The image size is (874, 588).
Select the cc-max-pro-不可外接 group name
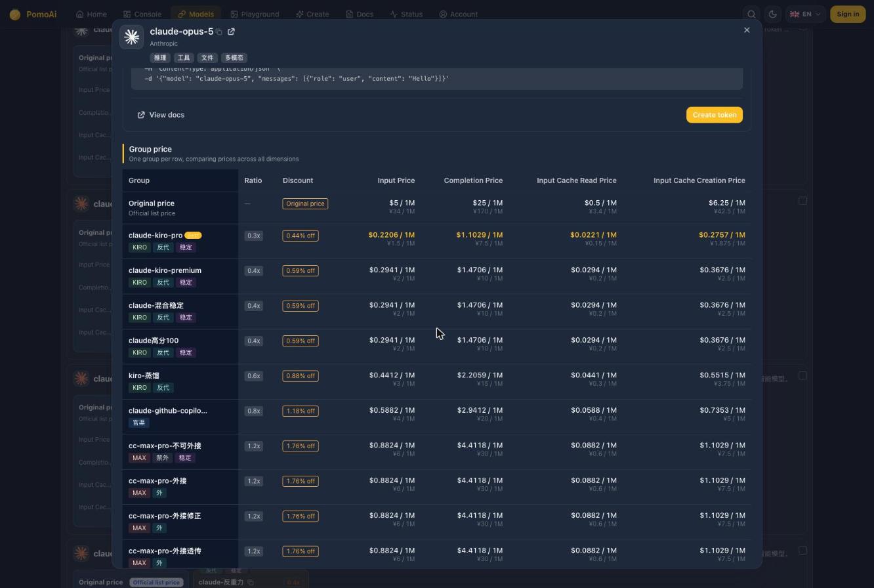[x=165, y=446]
